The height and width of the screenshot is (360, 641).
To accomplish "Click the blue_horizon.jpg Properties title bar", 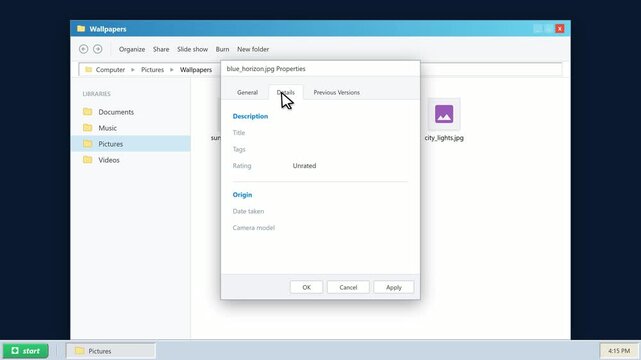I will (x=320, y=69).
